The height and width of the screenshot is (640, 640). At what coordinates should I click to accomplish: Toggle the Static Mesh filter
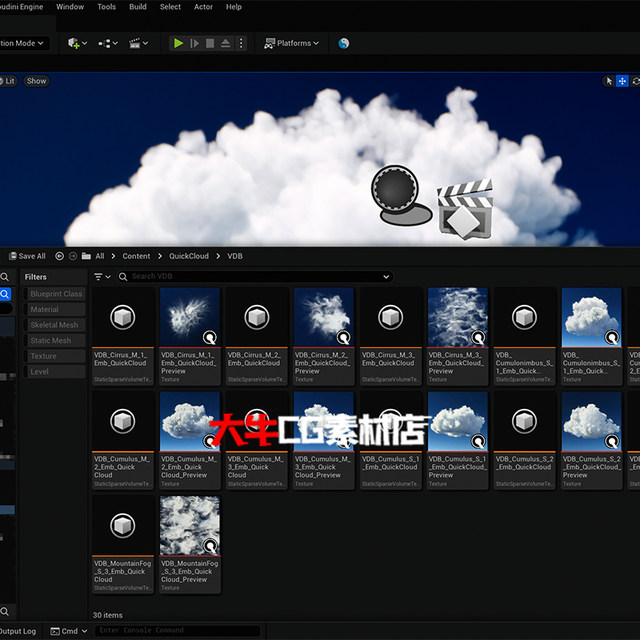pyautogui.click(x=55, y=340)
